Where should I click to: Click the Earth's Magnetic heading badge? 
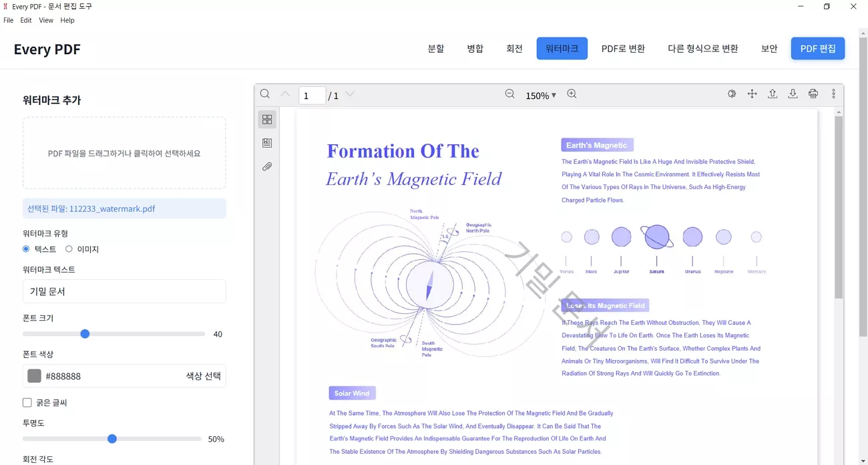click(x=597, y=145)
